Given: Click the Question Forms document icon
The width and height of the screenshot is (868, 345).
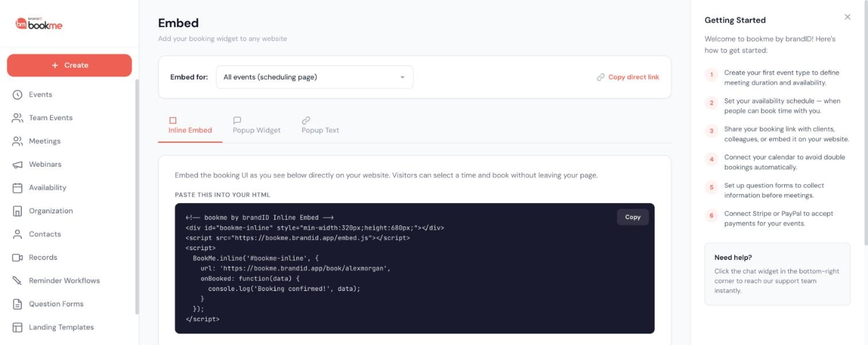Looking at the screenshot, I should click(x=17, y=304).
